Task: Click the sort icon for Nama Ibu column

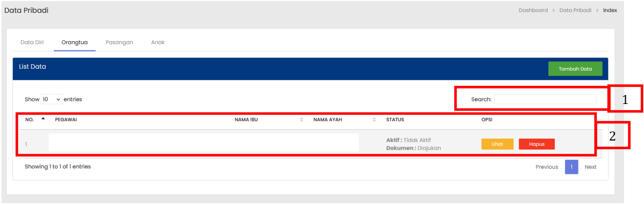Action: [301, 120]
